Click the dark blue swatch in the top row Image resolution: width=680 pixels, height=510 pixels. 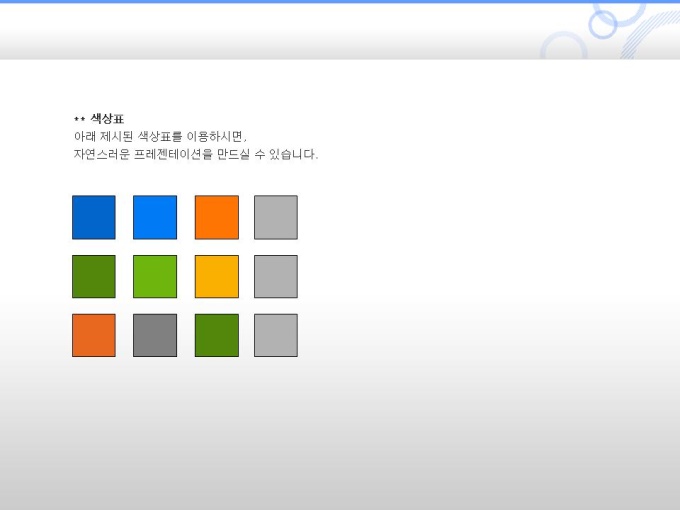[x=94, y=217]
